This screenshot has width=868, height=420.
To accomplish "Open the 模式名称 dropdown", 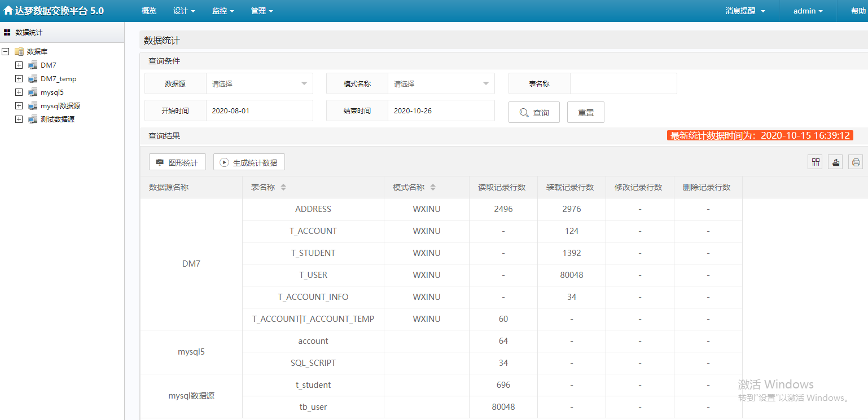I will [x=441, y=83].
